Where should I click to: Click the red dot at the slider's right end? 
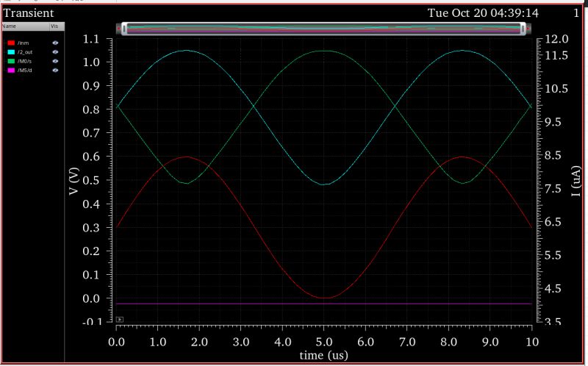point(528,29)
